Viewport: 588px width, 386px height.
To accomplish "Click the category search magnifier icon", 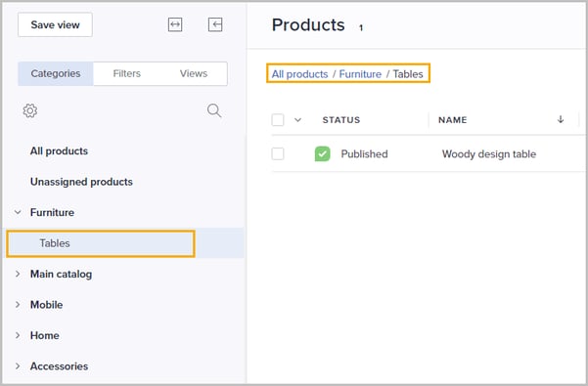I will tap(214, 110).
